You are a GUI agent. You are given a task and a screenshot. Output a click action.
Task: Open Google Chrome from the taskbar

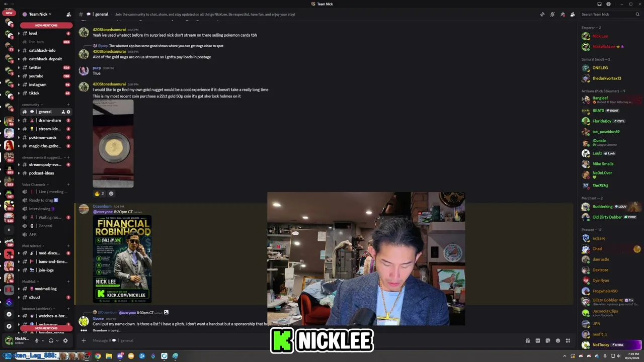point(98,356)
